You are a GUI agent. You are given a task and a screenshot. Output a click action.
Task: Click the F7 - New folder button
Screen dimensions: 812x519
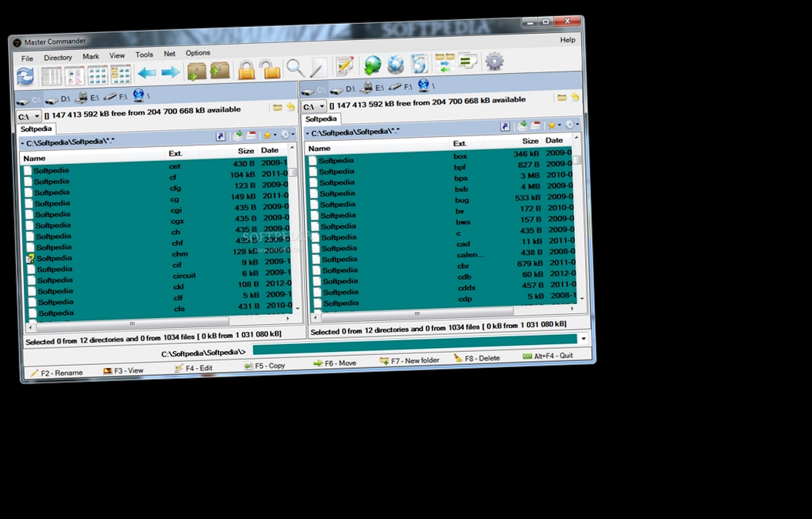pos(409,360)
